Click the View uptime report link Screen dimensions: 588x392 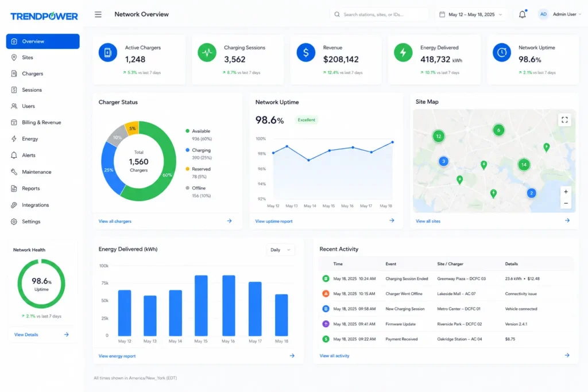tap(274, 221)
